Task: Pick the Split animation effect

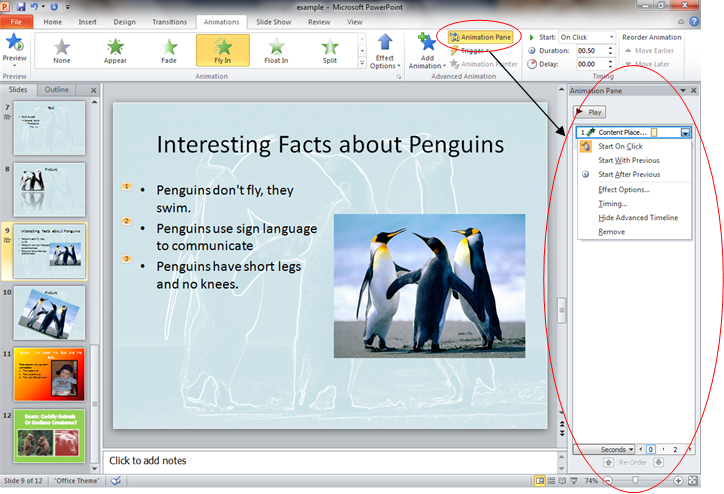Action: 330,49
